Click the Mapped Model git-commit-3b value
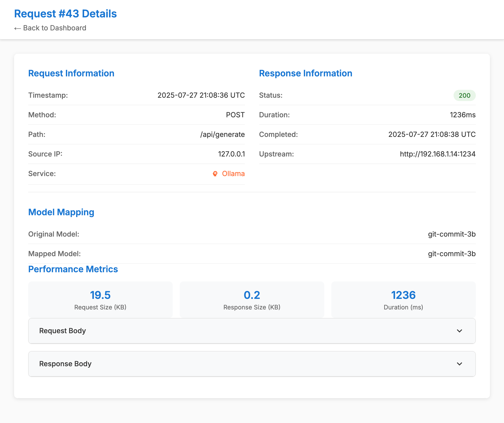Image resolution: width=504 pixels, height=423 pixels. (x=452, y=254)
